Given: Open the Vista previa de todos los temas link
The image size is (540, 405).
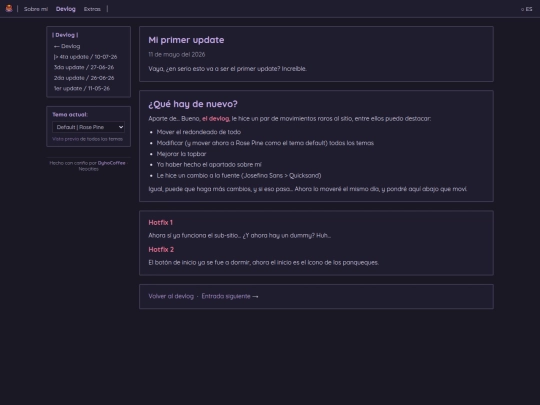Looking at the screenshot, I should click(87, 139).
